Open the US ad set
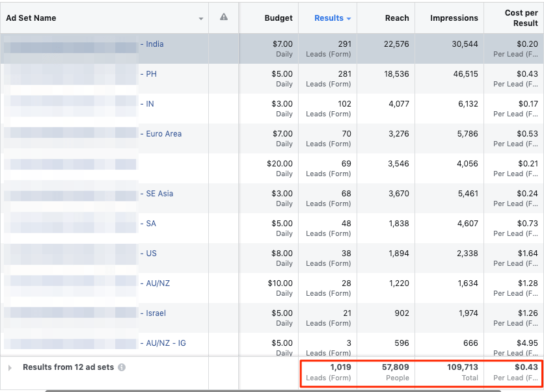The height and width of the screenshot is (392, 544). 148,253
